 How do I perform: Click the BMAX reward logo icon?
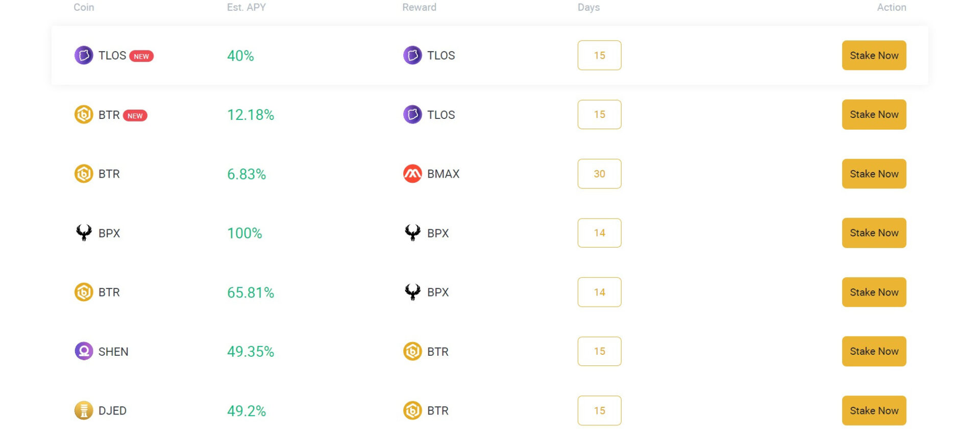(412, 174)
